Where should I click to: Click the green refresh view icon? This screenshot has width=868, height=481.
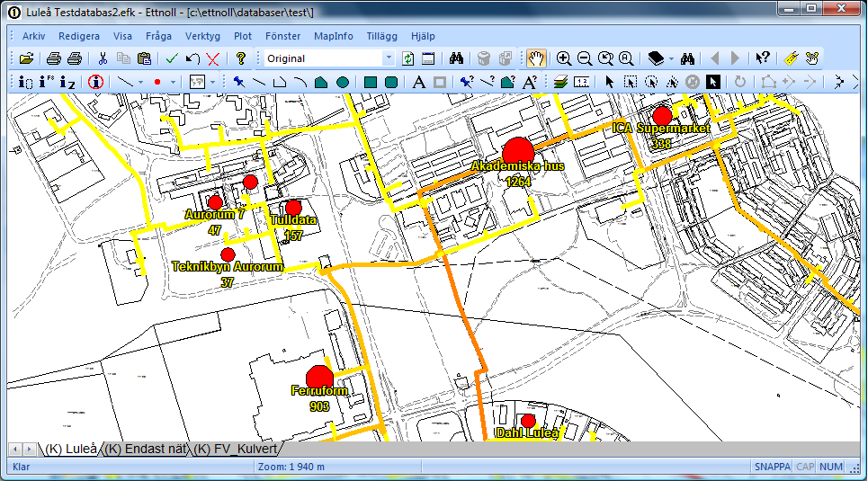coord(408,58)
